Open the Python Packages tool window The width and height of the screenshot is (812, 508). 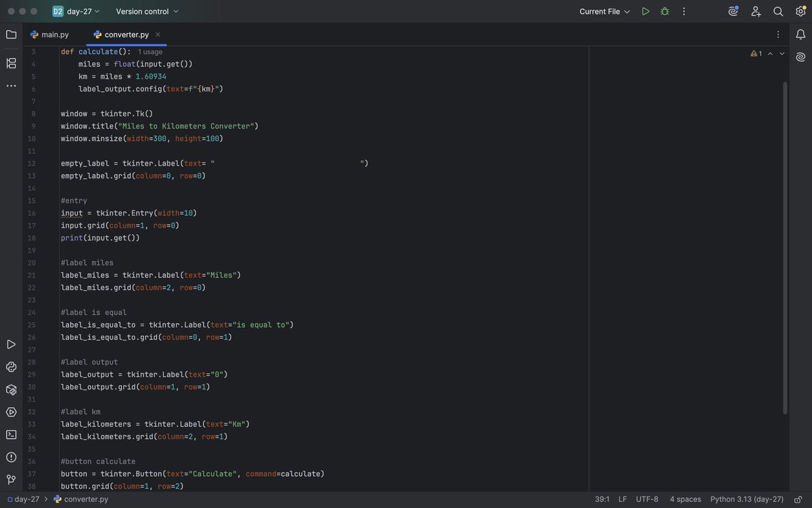(11, 389)
